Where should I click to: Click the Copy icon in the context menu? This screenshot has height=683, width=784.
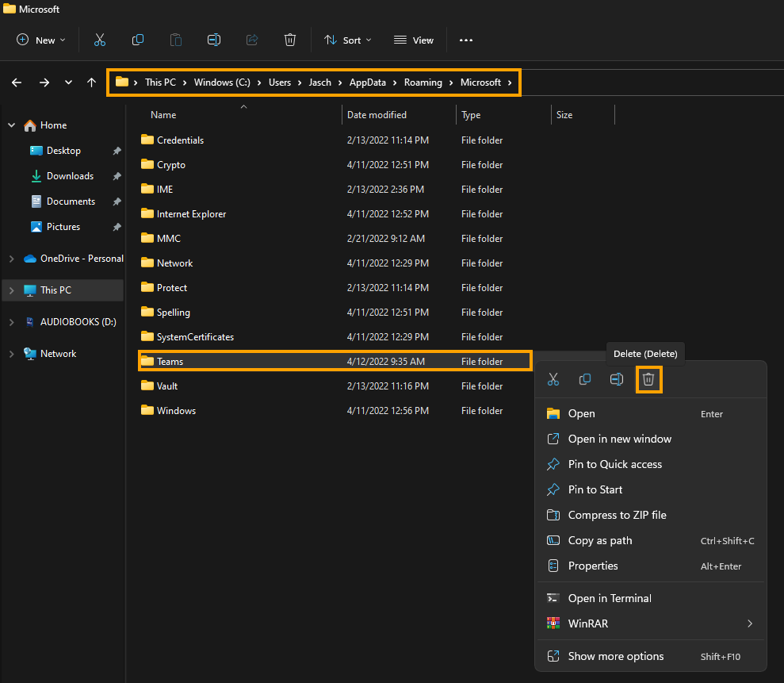(584, 379)
